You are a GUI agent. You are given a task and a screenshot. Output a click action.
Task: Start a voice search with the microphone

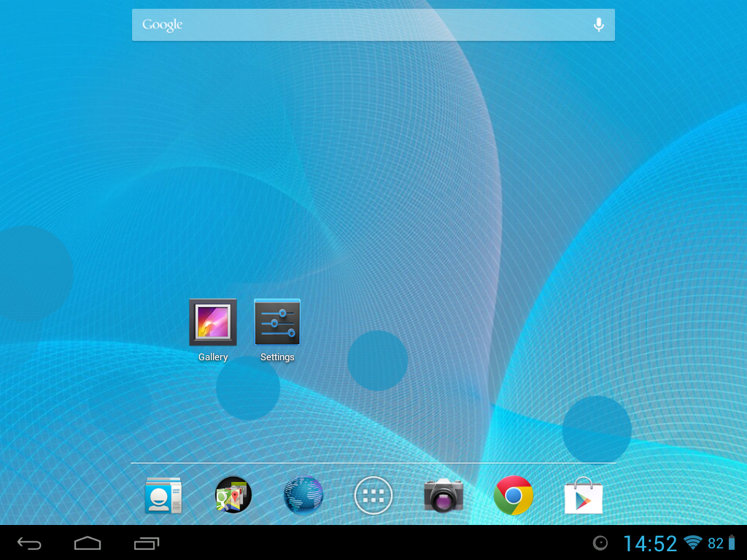[598, 24]
